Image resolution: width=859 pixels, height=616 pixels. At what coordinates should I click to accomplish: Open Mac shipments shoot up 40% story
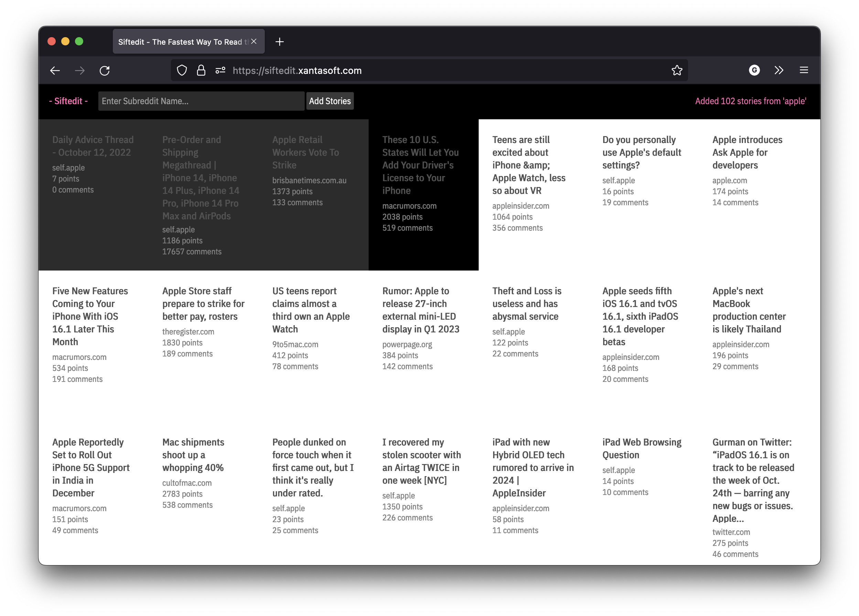193,455
